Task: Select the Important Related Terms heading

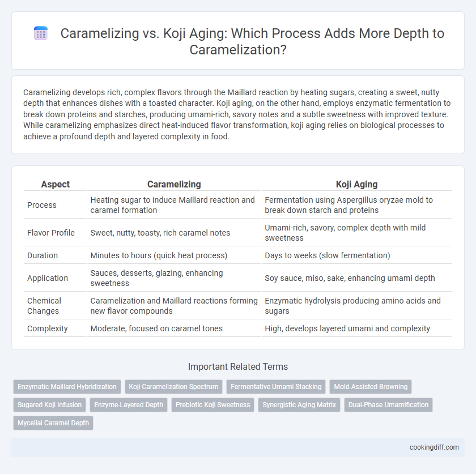Action: 237,366
